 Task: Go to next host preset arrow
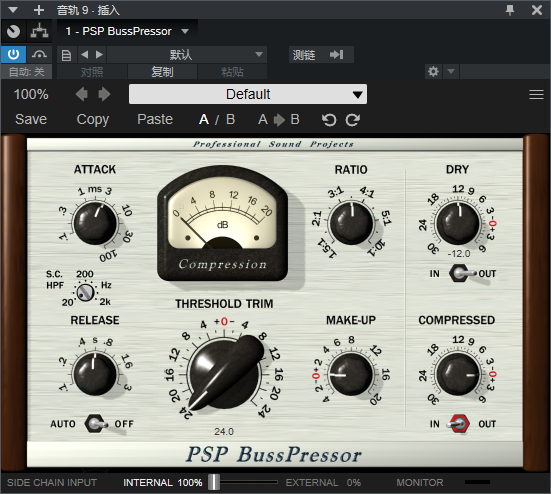tap(99, 54)
